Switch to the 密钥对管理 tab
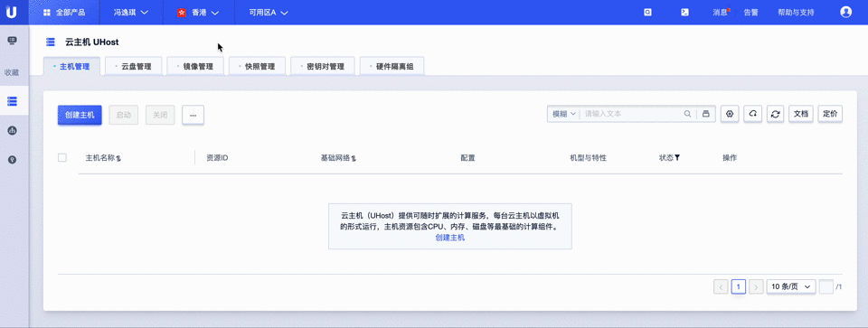This screenshot has width=868, height=328. tap(323, 66)
